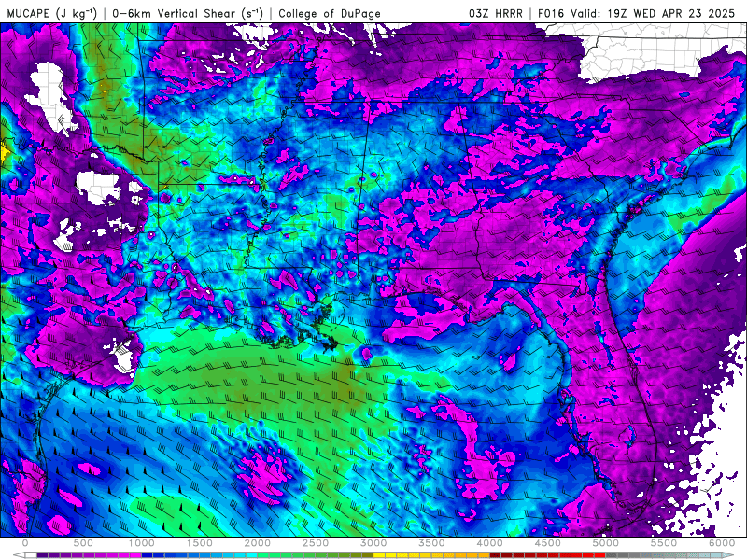The image size is (747, 560).
Task: Click the 3000 value on the color scale
Action: point(374,543)
